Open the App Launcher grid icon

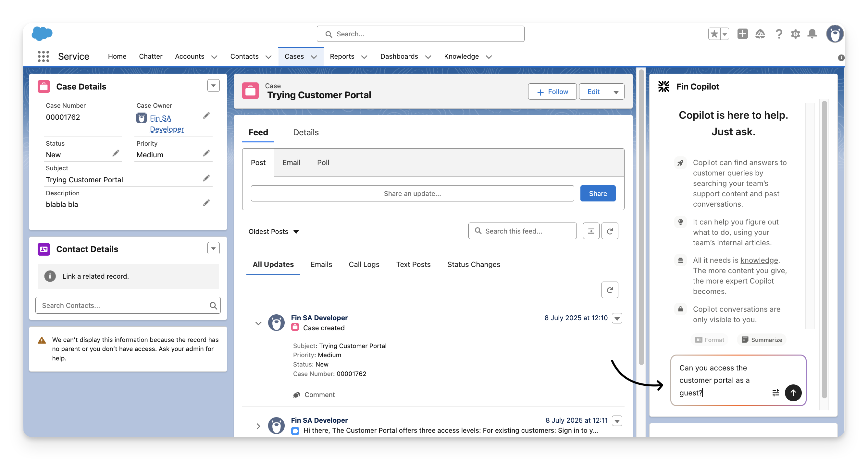[43, 56]
